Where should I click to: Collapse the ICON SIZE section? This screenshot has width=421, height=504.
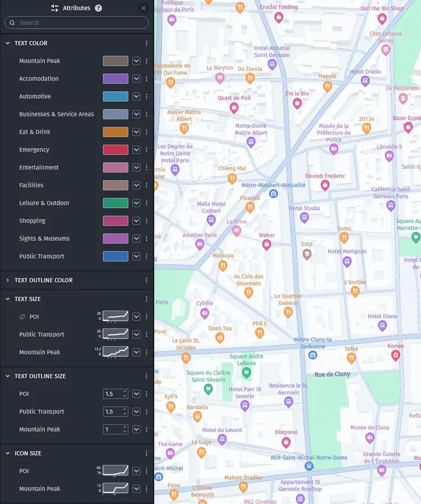pos(8,453)
